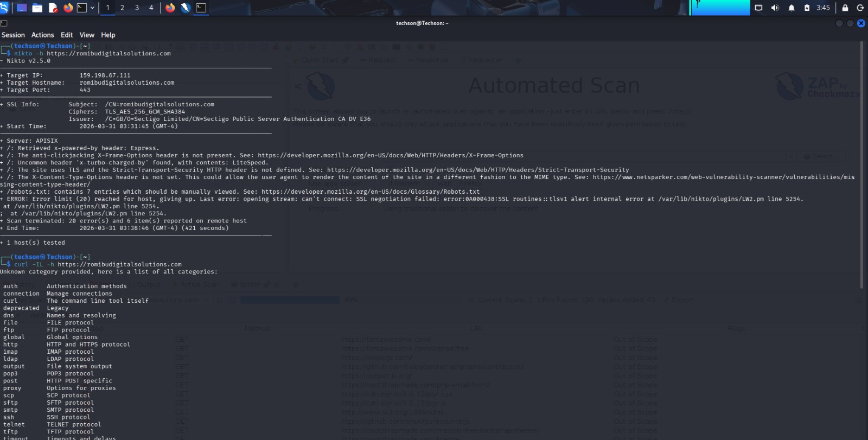
Task: Click Export button in ZAP window
Action: 679,299
